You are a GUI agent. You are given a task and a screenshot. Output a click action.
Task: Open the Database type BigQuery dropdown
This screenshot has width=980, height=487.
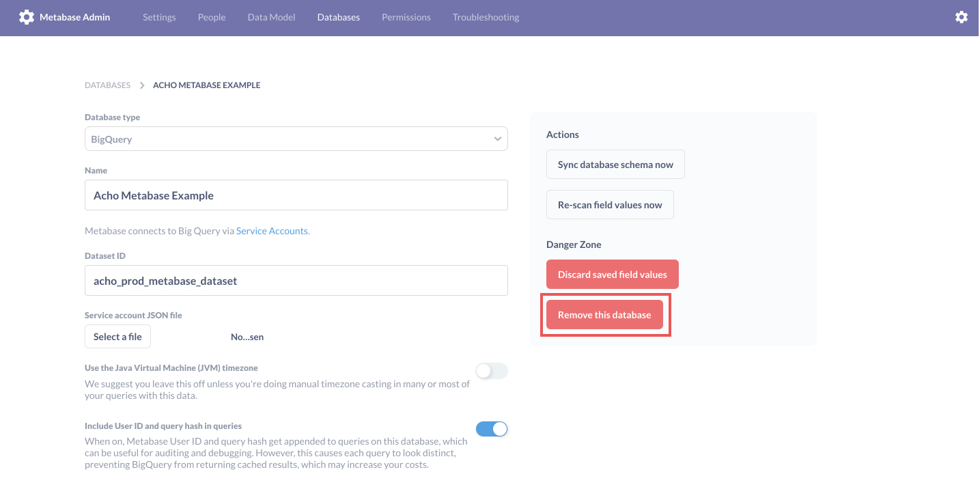pyautogui.click(x=296, y=139)
